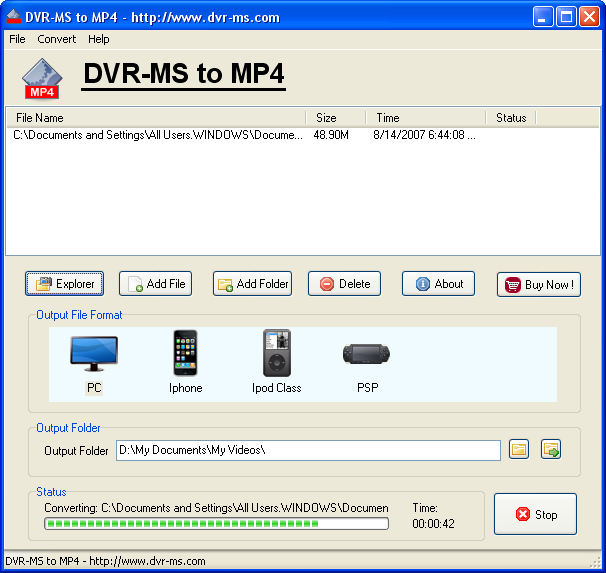Click the PC format label
The height and width of the screenshot is (573, 606).
pyautogui.click(x=94, y=388)
